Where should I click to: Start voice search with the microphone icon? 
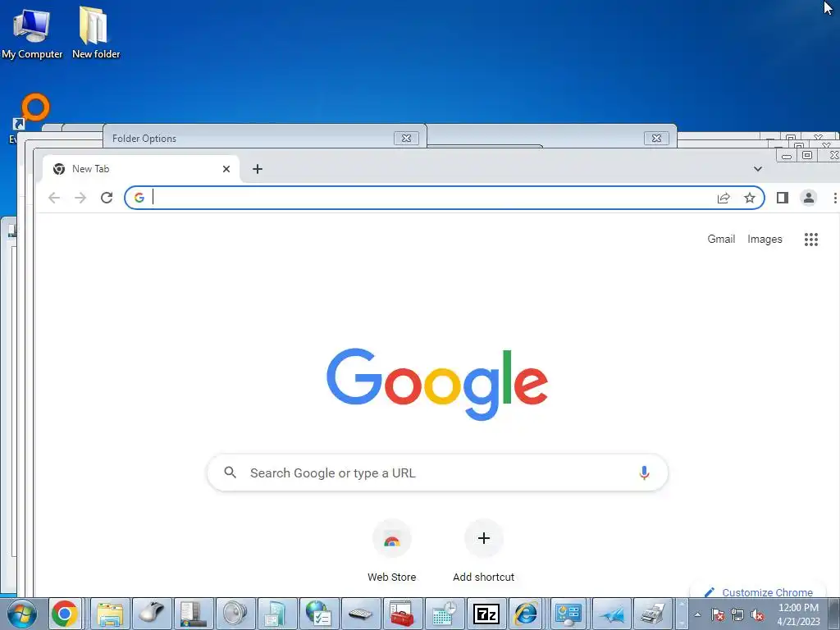(645, 472)
